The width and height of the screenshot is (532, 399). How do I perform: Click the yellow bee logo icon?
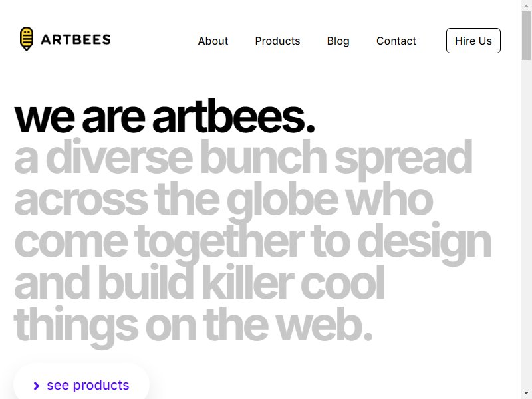click(27, 39)
